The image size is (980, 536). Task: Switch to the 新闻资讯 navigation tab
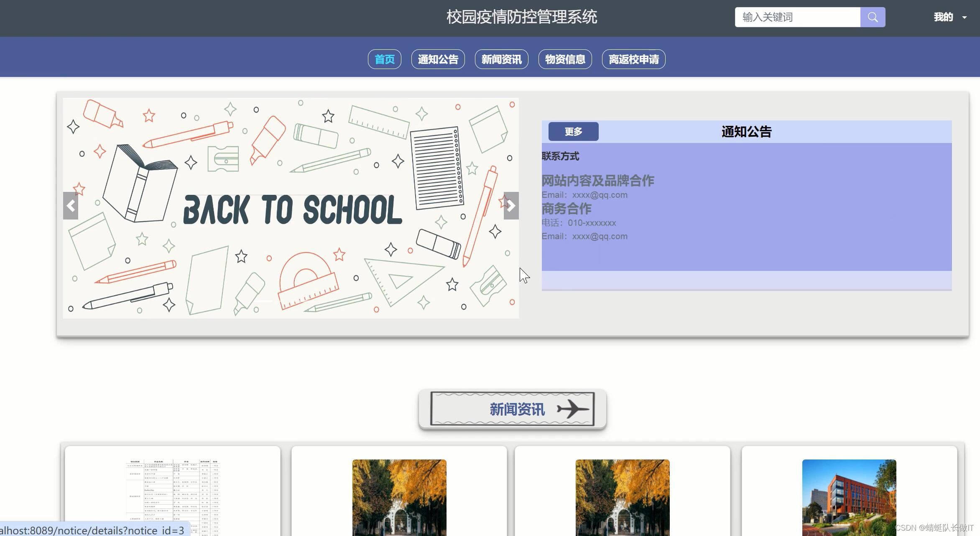tap(501, 59)
